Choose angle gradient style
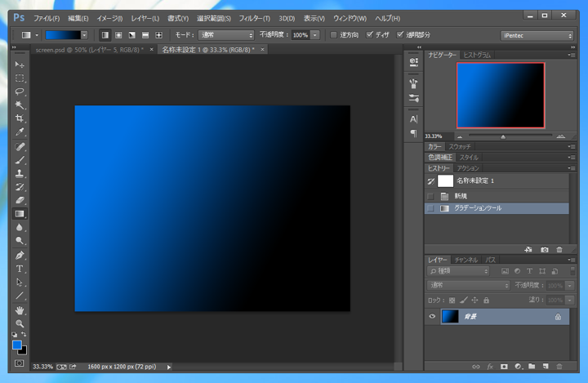Screen dimensions: 588x383 point(132,35)
